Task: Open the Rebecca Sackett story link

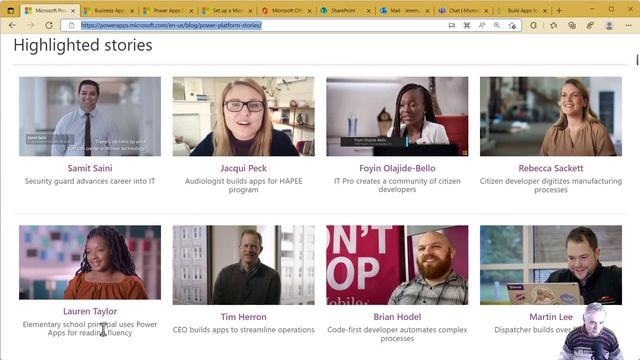Action: pyautogui.click(x=551, y=168)
